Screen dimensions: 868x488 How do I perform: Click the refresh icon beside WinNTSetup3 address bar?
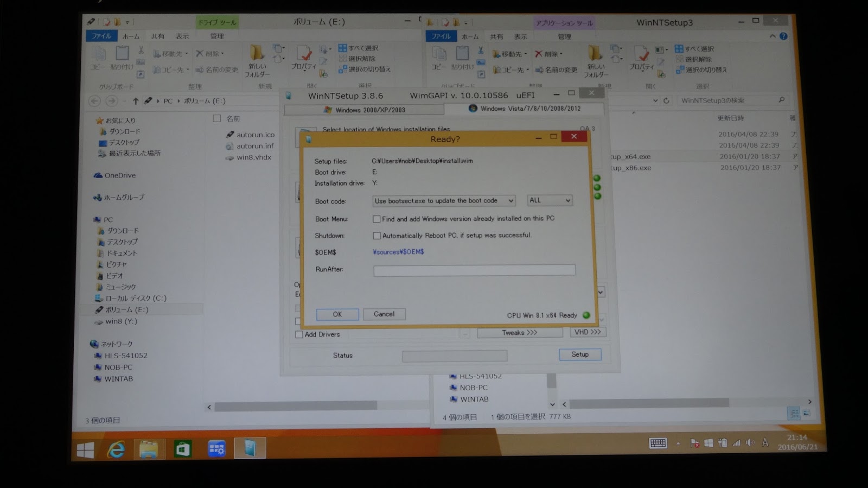[x=666, y=100]
